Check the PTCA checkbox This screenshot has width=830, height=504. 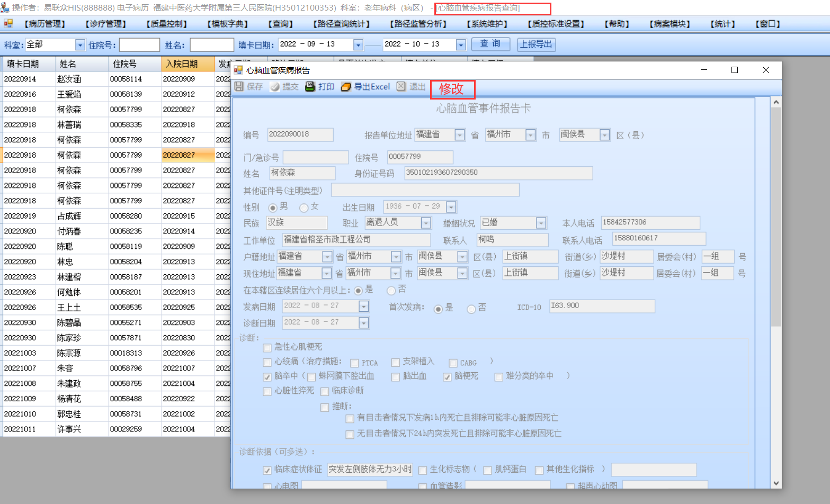tap(355, 363)
